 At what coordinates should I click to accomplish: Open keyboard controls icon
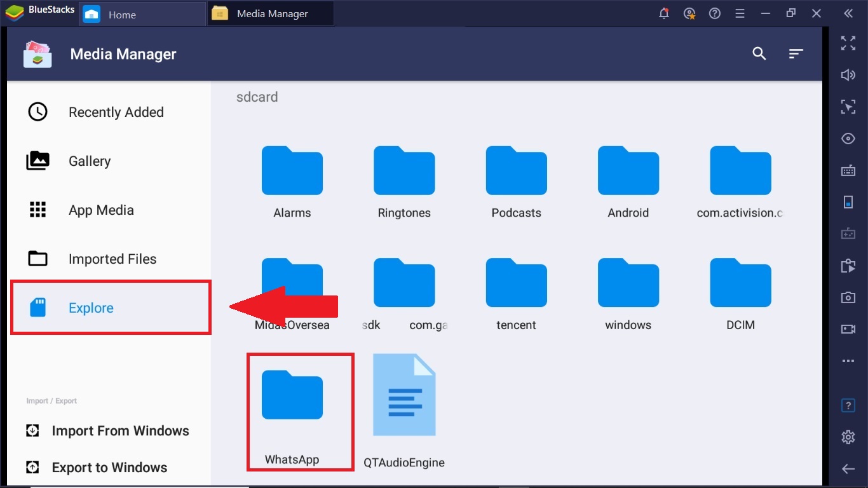pyautogui.click(x=848, y=170)
